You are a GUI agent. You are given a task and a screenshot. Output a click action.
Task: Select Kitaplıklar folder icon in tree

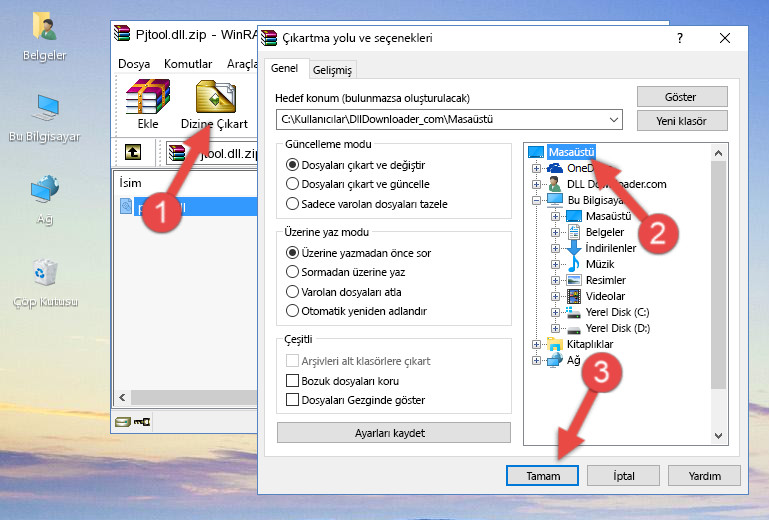(555, 344)
